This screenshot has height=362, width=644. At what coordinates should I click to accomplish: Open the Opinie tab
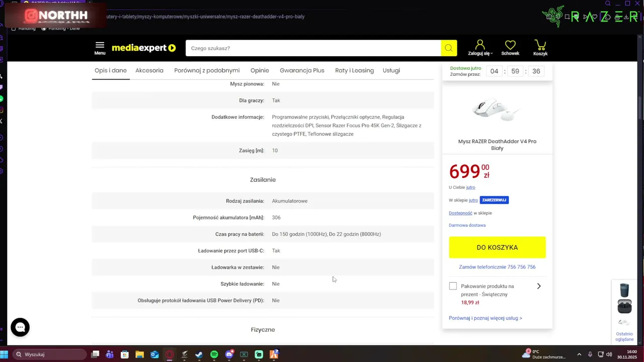tap(260, 70)
